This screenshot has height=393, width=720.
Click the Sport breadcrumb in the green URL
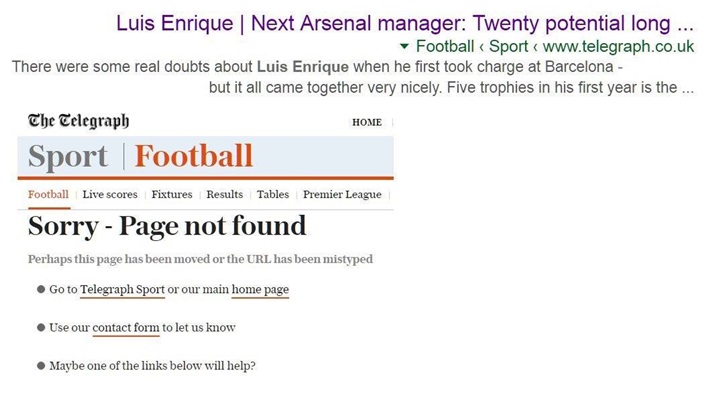(508, 46)
